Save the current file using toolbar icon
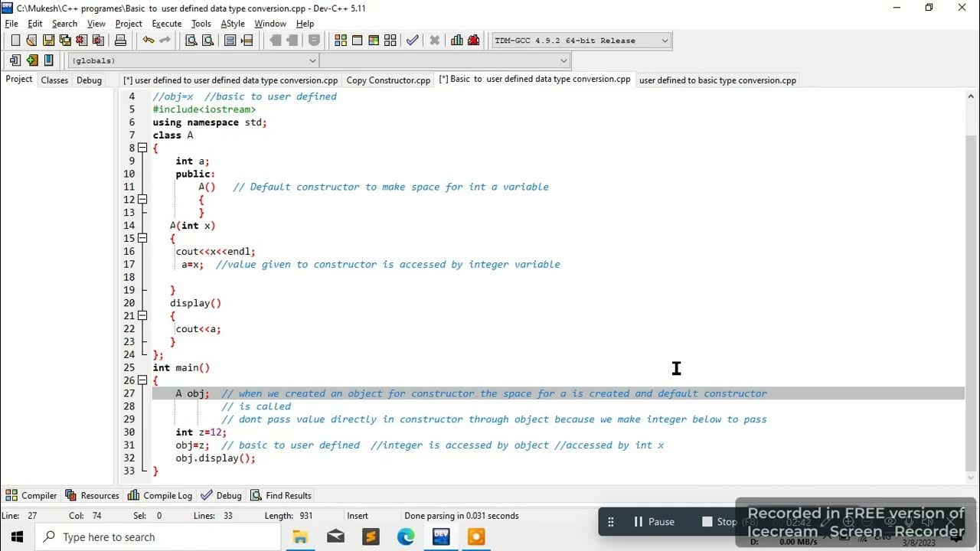 point(48,41)
